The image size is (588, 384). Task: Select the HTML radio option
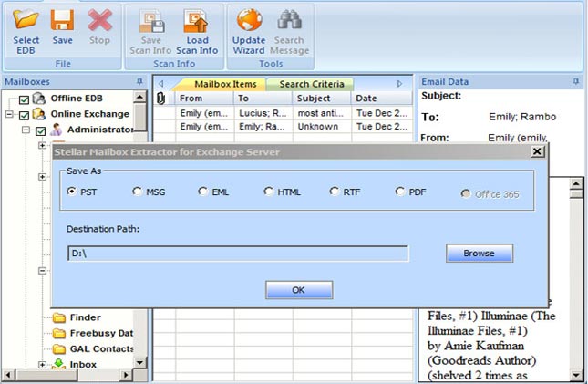point(269,192)
